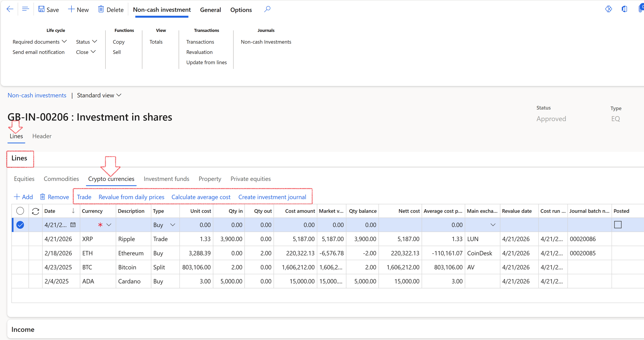
Task: Open the Non-cash investments breadcrumb link
Action: [37, 95]
